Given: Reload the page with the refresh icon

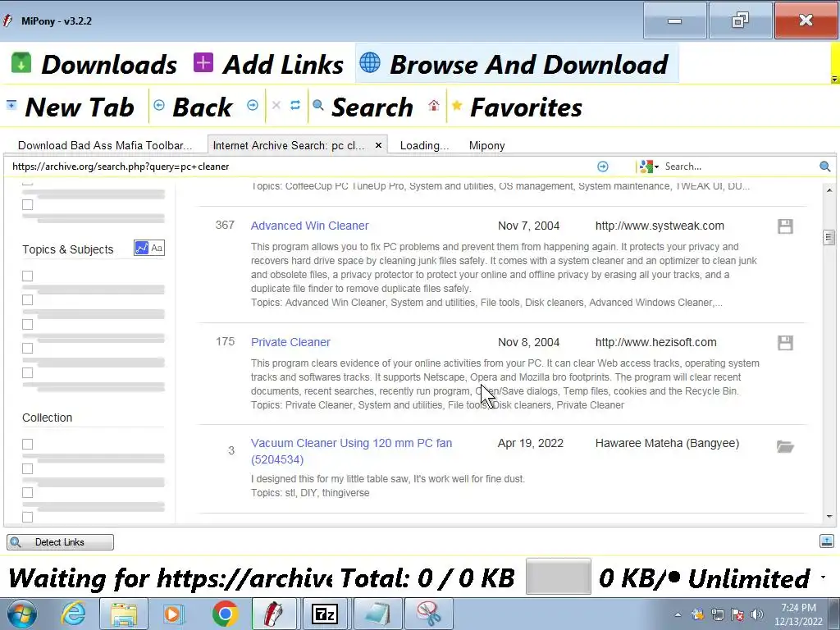Looking at the screenshot, I should pyautogui.click(x=295, y=105).
